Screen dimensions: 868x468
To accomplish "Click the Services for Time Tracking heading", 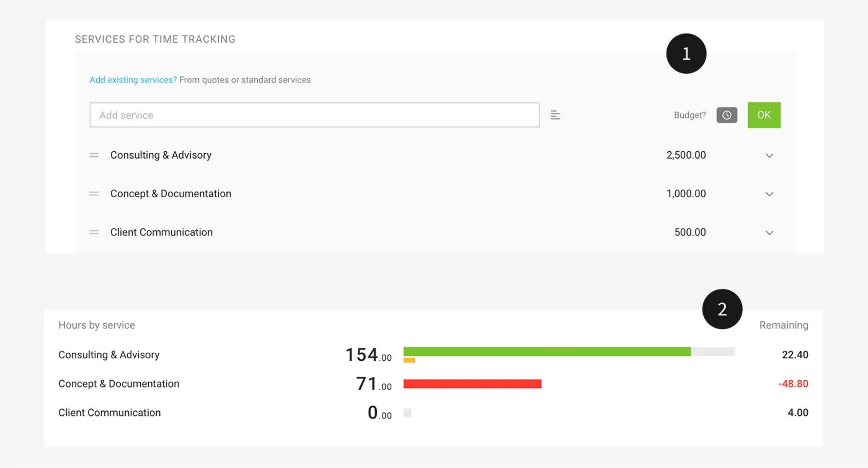I will pos(155,39).
